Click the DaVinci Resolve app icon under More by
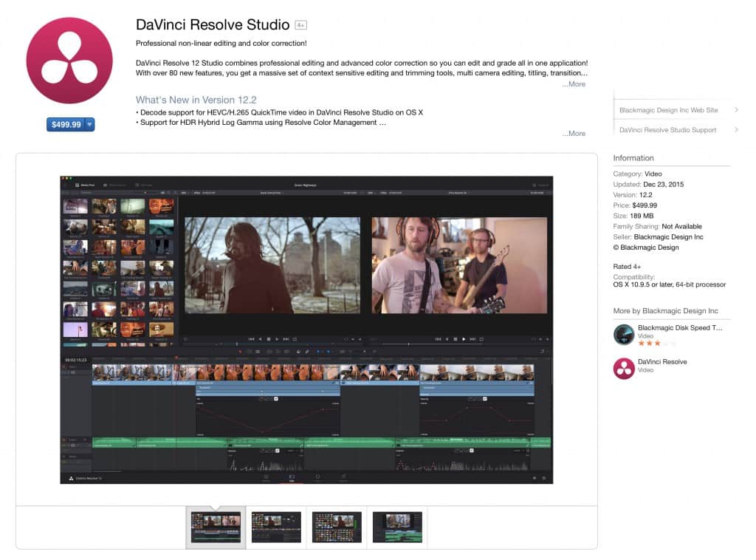This screenshot has width=756, height=560. [x=623, y=369]
